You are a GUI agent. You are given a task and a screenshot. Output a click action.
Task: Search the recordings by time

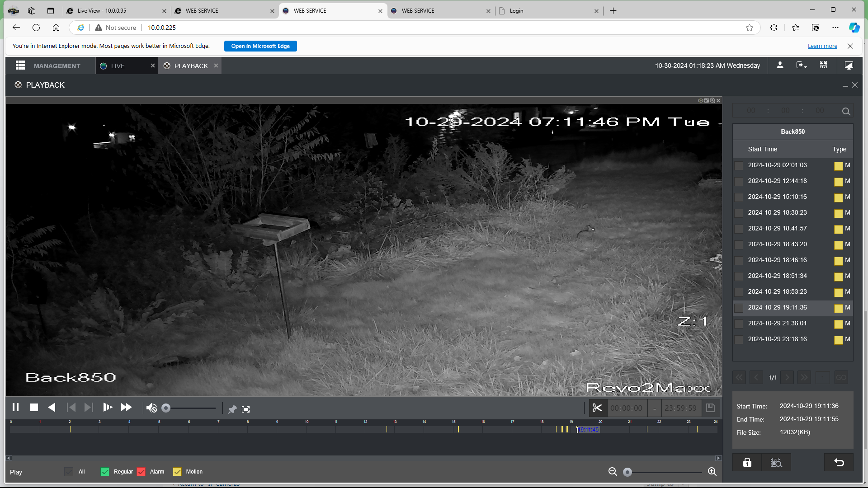[x=846, y=112]
